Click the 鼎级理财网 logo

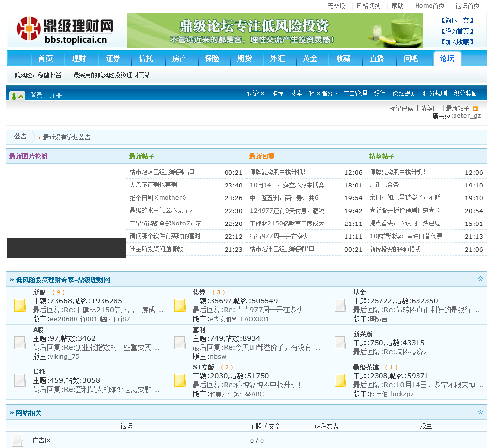(65, 30)
